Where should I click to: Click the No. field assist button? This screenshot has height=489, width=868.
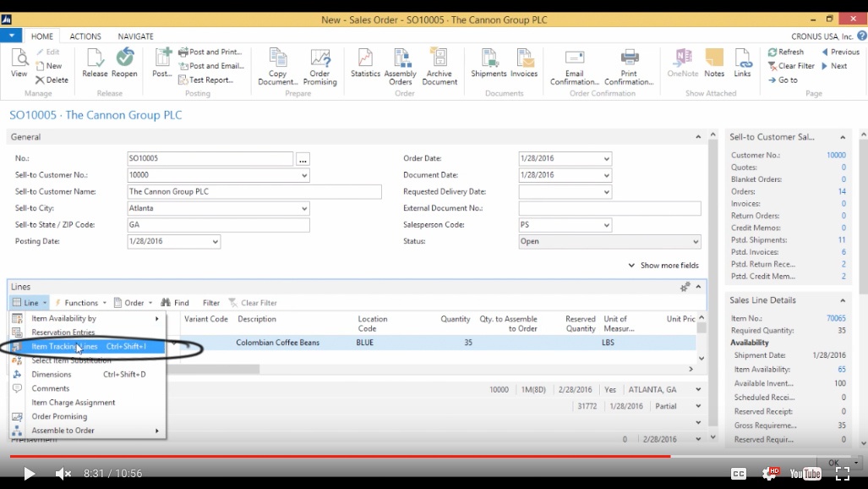point(303,159)
